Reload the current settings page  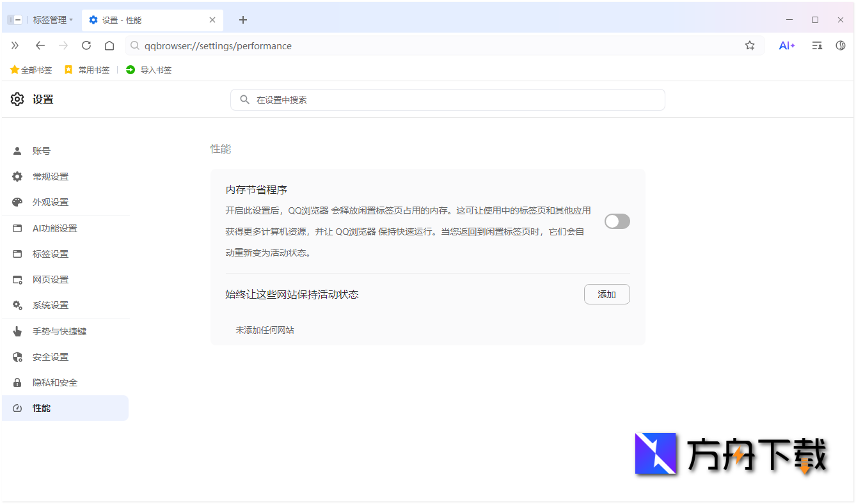(86, 45)
